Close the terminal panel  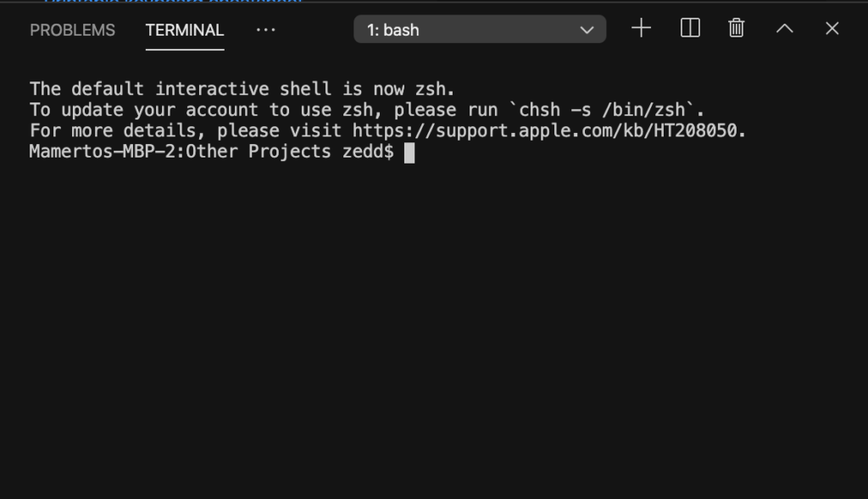click(x=832, y=28)
